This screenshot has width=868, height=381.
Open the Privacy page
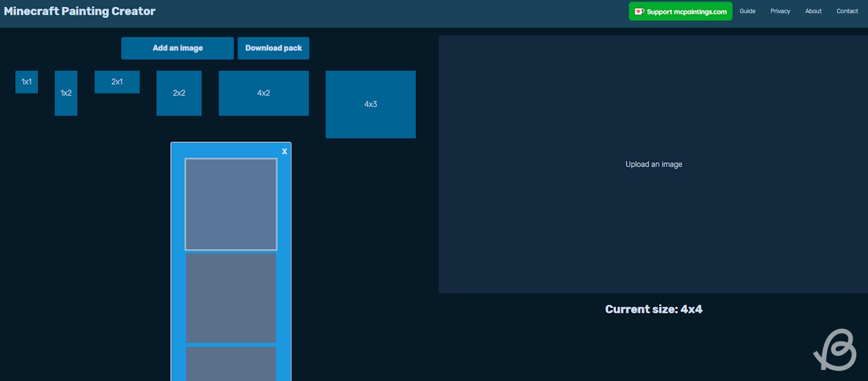(x=780, y=11)
